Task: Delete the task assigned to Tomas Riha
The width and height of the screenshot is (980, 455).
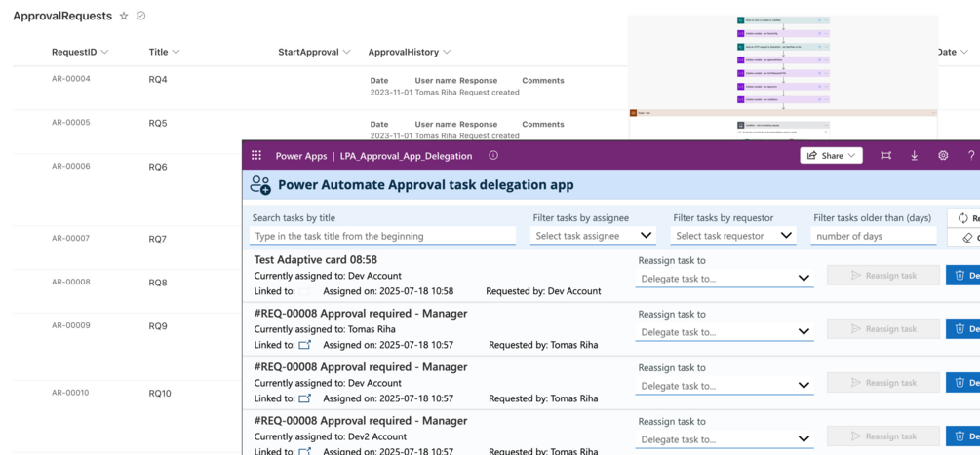Action: [x=962, y=329]
